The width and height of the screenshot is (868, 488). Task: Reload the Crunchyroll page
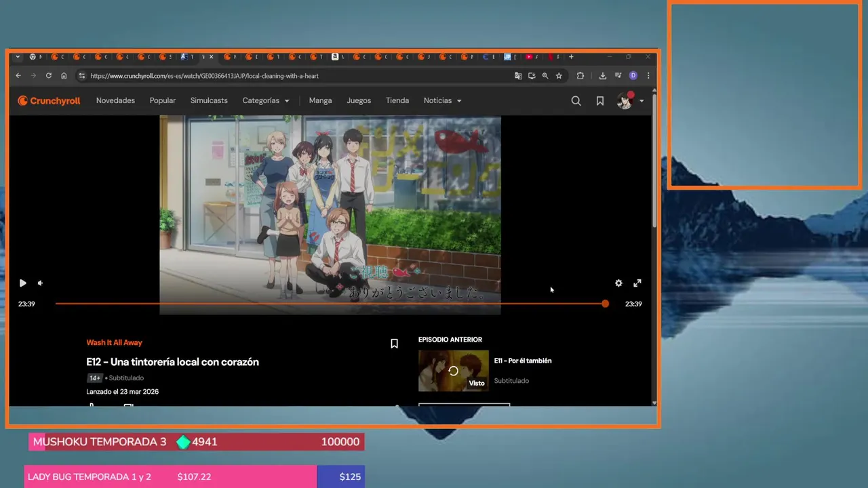(x=48, y=76)
